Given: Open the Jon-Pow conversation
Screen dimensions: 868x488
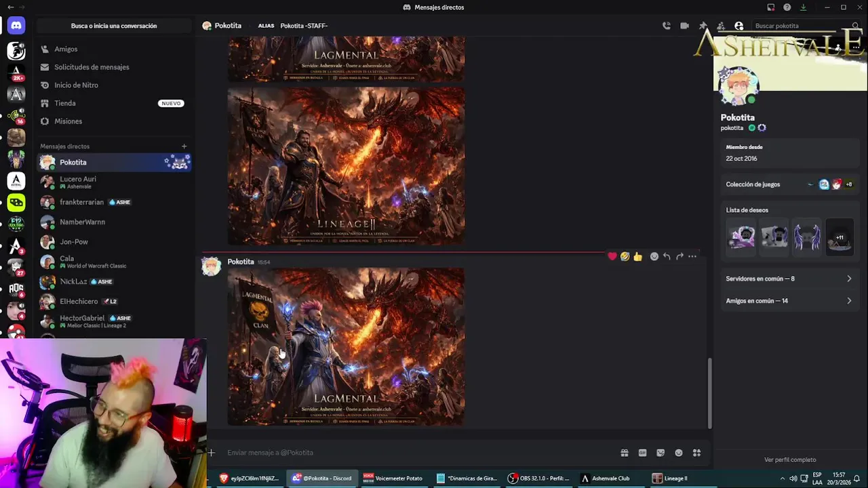Looking at the screenshot, I should pyautogui.click(x=114, y=241).
